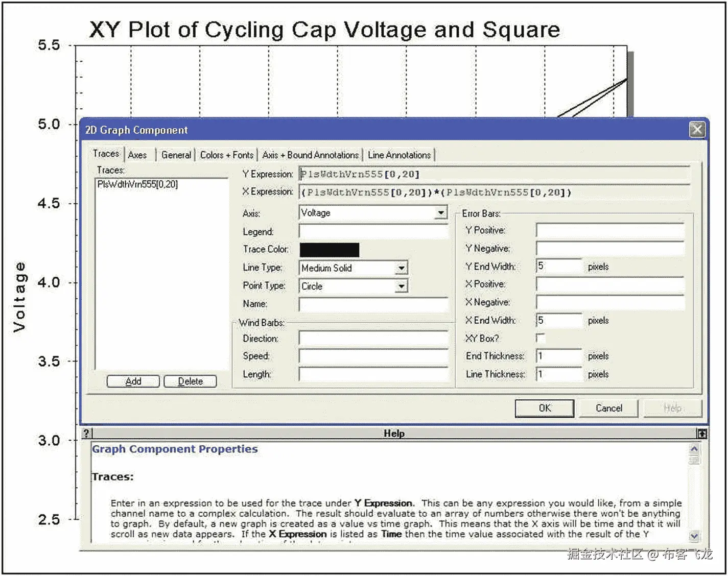Switch to the Axes tab
The image size is (728, 576).
(x=137, y=155)
